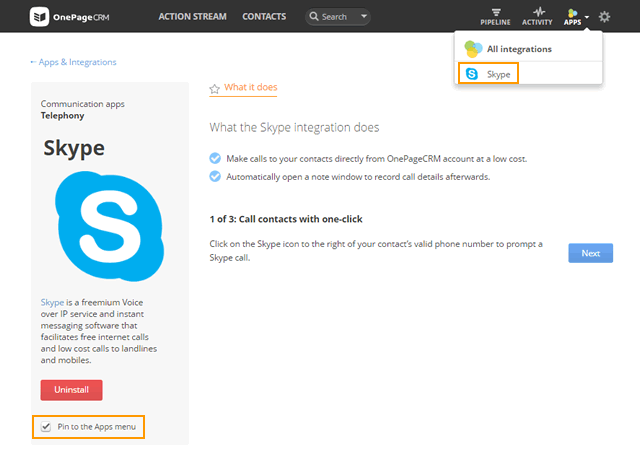
Task: Click the Communication apps label
Action: (x=82, y=104)
